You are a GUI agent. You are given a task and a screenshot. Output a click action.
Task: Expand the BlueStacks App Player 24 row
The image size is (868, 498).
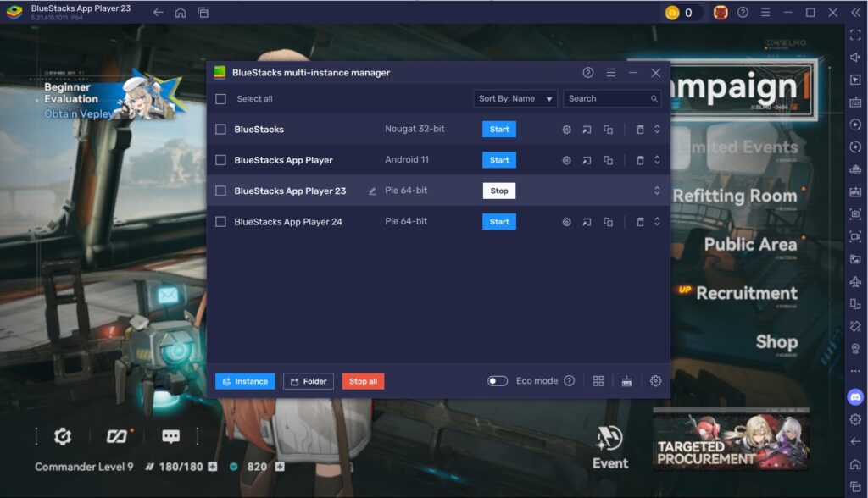tap(657, 221)
